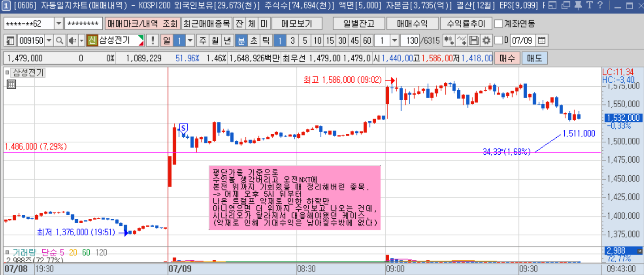This screenshot has height=275, width=644.
Task: Open the dropdown arrow next to speaker icon
Action: (81, 41)
